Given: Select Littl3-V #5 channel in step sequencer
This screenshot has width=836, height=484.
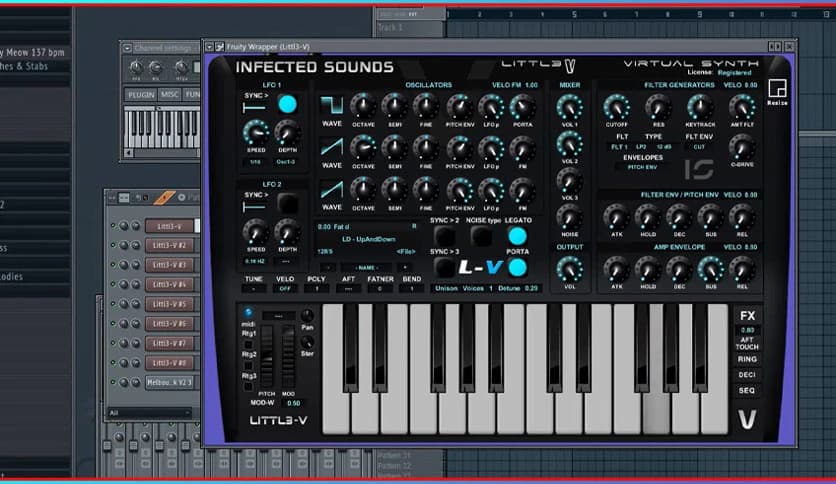Looking at the screenshot, I should pyautogui.click(x=169, y=304).
